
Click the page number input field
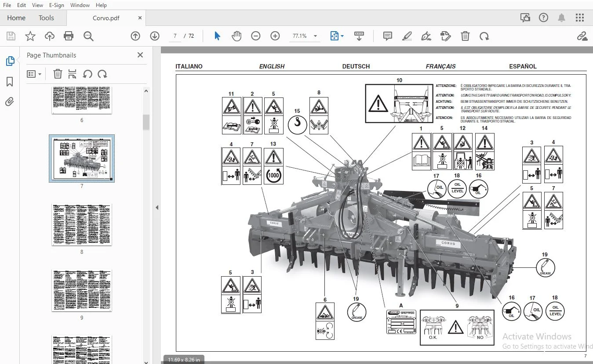(x=175, y=36)
